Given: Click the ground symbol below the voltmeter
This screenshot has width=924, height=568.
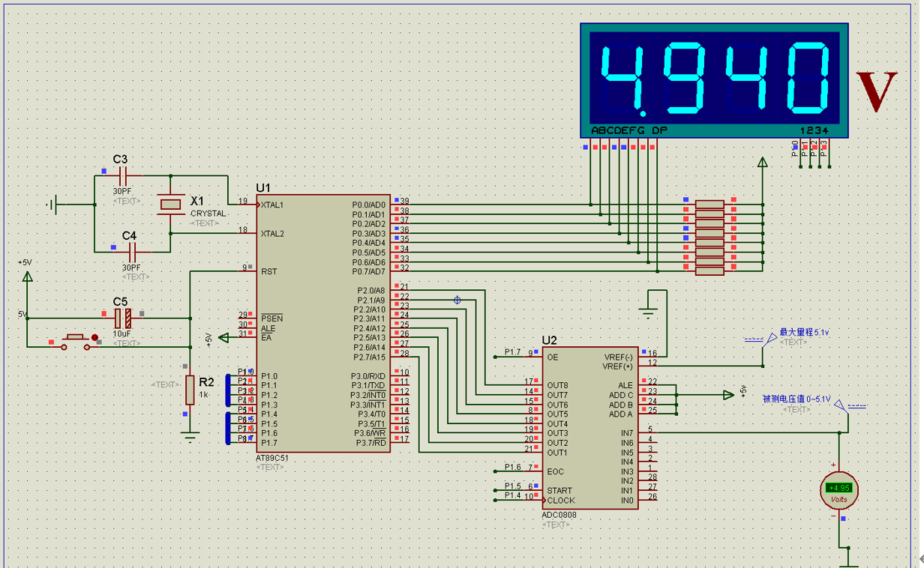Looking at the screenshot, I should point(848,564).
